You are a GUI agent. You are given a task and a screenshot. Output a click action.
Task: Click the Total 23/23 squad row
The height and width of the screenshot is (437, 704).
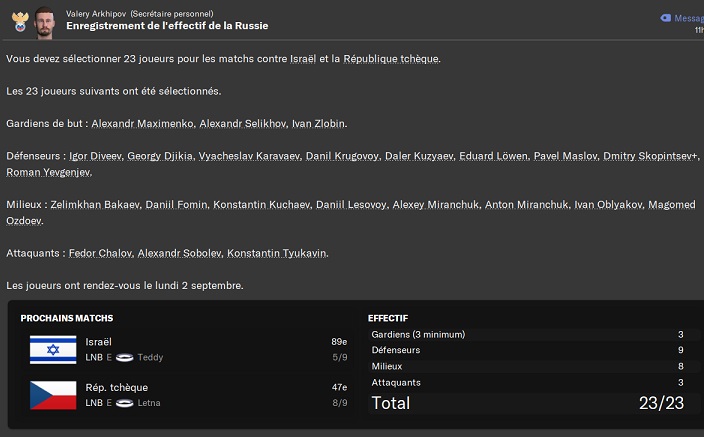click(x=527, y=403)
